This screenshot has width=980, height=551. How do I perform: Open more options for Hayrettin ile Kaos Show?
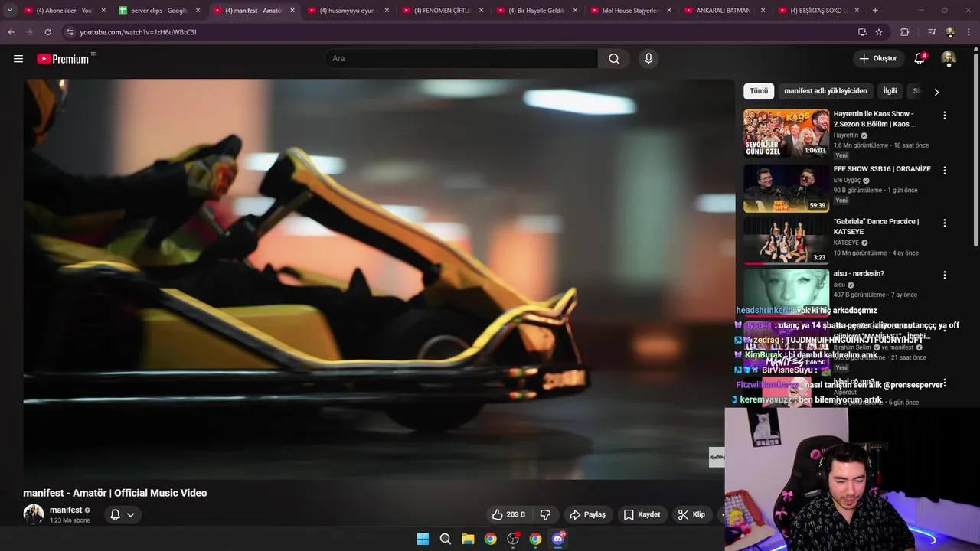(944, 116)
